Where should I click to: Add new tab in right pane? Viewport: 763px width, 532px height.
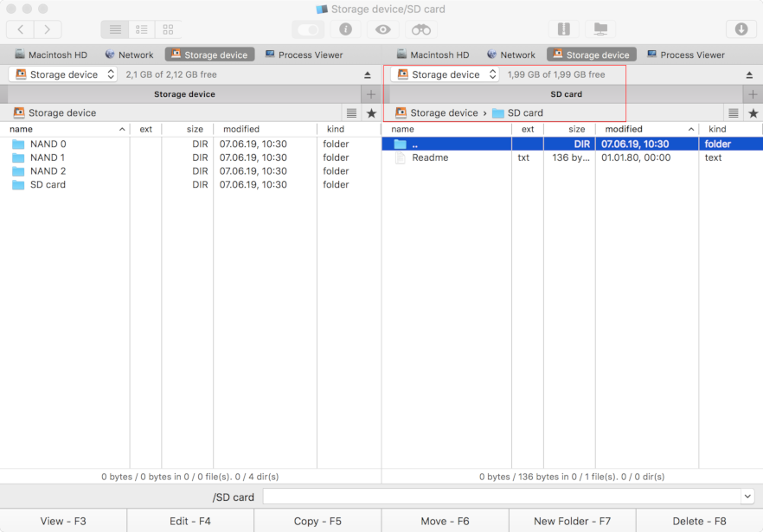pos(753,94)
